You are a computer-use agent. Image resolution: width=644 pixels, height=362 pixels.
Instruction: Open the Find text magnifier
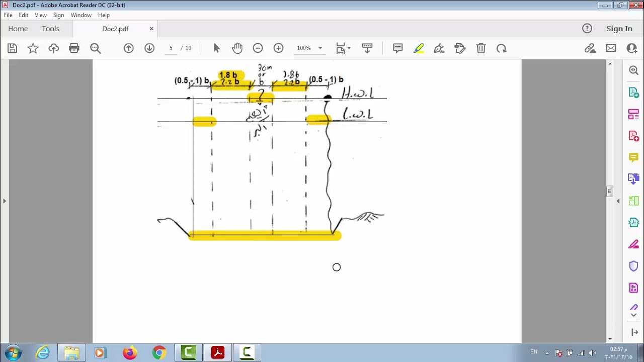(95, 48)
